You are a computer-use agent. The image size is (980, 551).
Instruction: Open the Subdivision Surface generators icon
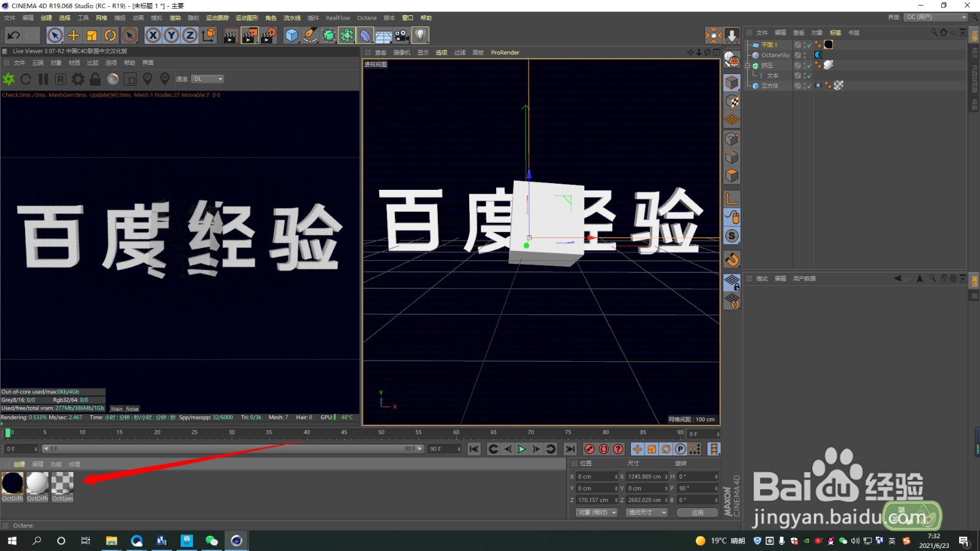coord(328,36)
